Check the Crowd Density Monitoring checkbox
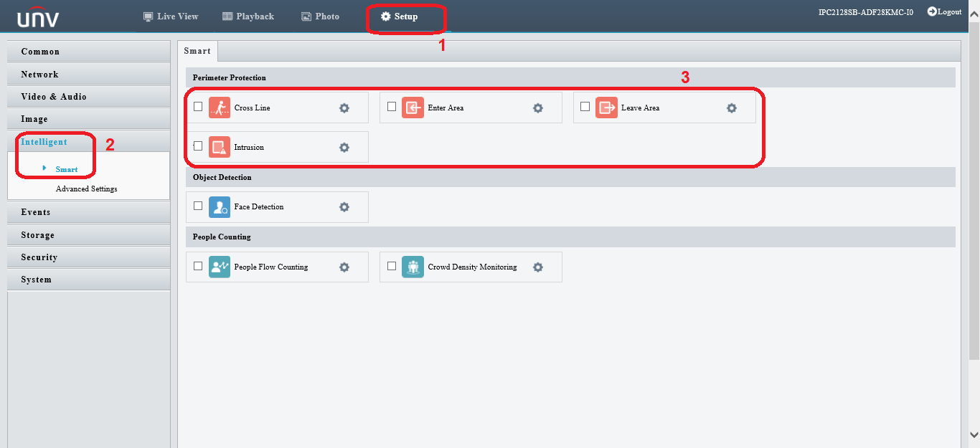 392,266
